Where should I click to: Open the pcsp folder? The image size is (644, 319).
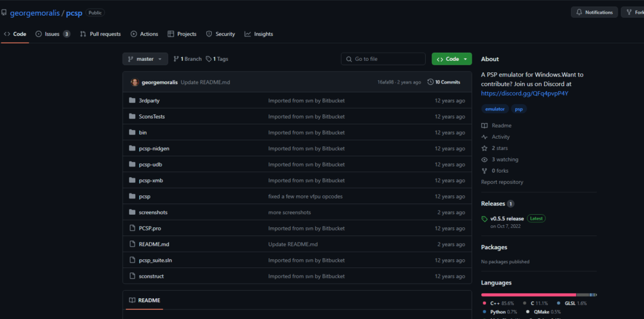145,197
